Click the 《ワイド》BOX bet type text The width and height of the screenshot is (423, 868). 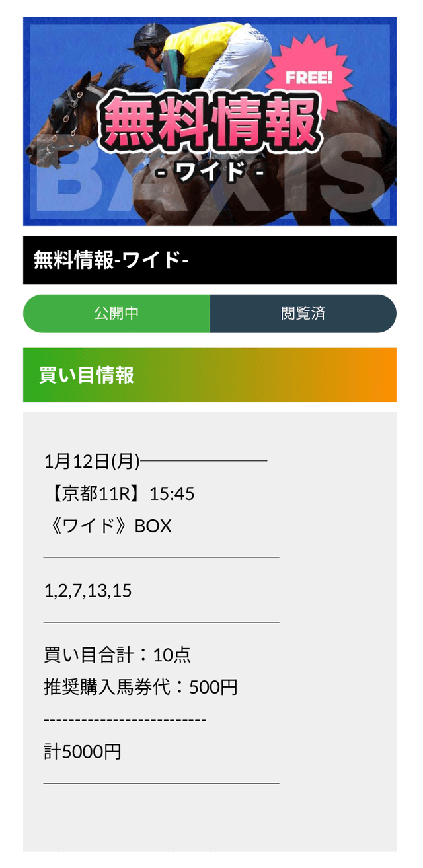108,526
